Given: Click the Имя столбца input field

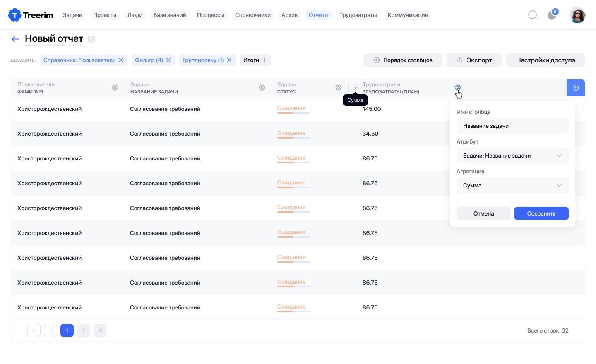Looking at the screenshot, I should pos(512,126).
